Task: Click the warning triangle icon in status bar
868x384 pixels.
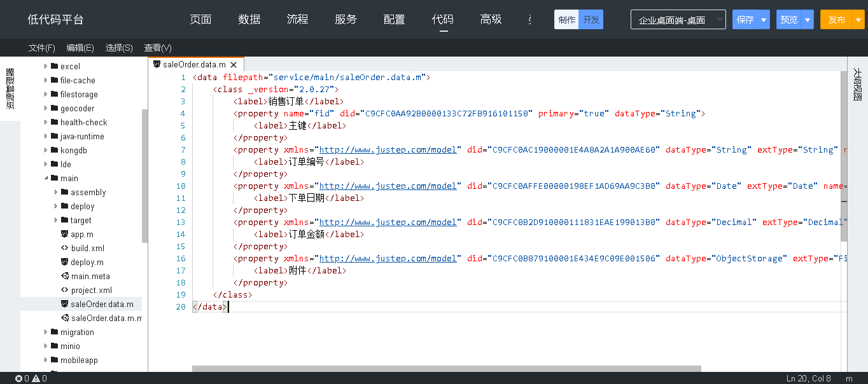Action: point(36,378)
